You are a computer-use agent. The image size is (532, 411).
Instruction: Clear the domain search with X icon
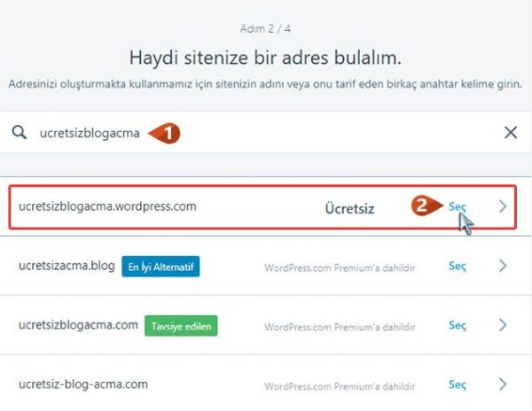tap(511, 133)
